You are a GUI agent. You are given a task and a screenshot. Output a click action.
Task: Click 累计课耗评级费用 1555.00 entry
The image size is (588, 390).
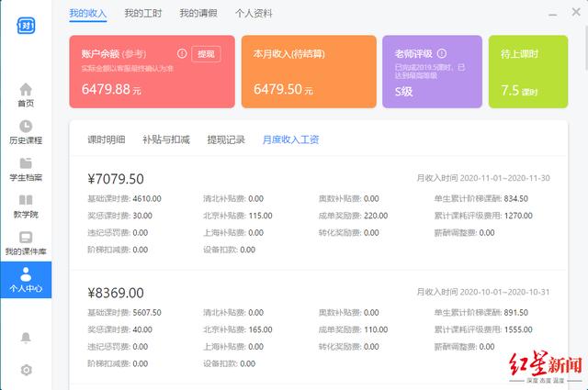tap(483, 329)
